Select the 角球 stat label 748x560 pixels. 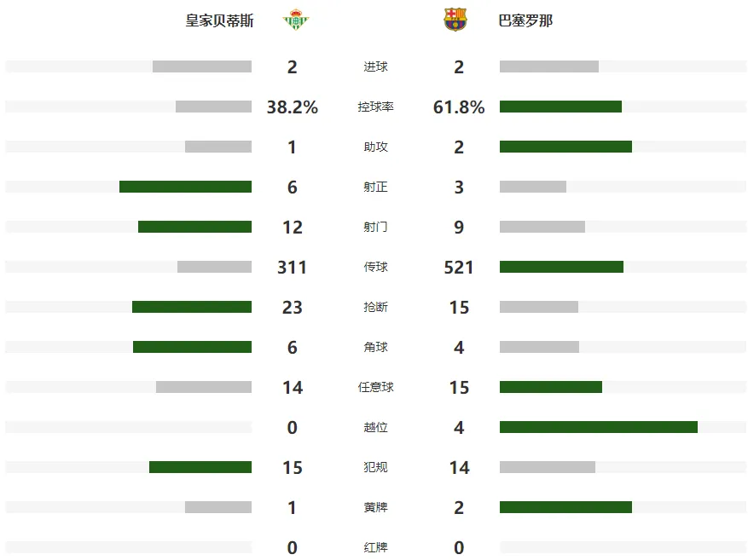[x=375, y=347]
